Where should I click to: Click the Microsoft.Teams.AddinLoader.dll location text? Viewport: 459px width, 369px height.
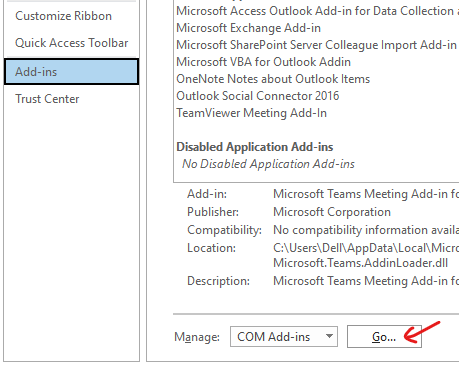[360, 263]
